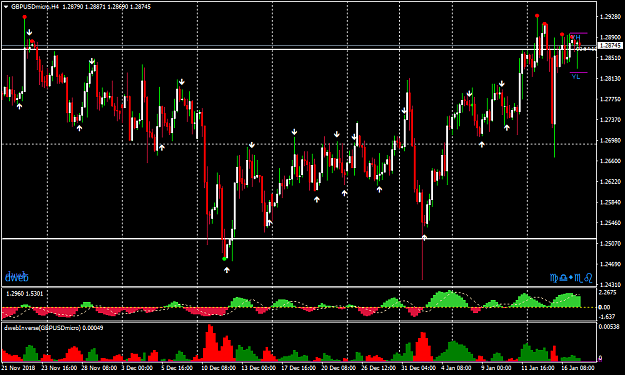Click the 9 Jan 00:00 time label

click(496, 367)
